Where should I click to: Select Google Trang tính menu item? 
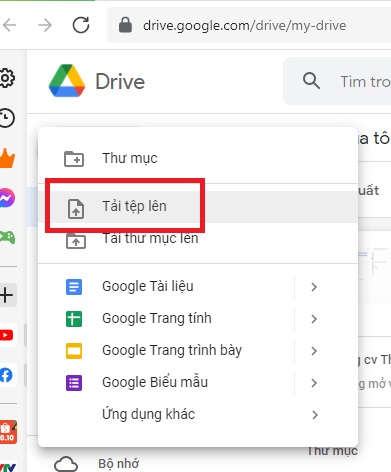pyautogui.click(x=198, y=319)
